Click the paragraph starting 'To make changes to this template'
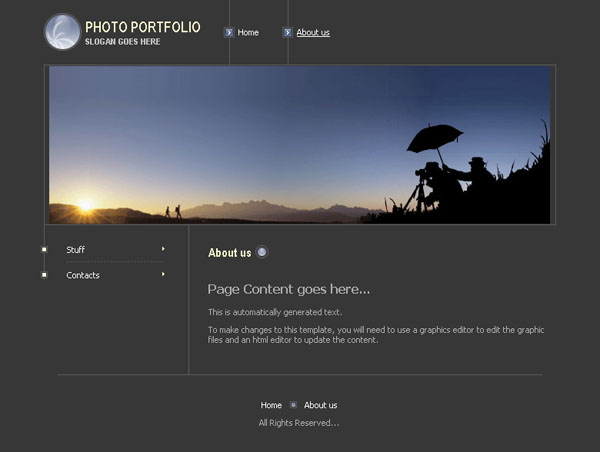 pyautogui.click(x=376, y=335)
